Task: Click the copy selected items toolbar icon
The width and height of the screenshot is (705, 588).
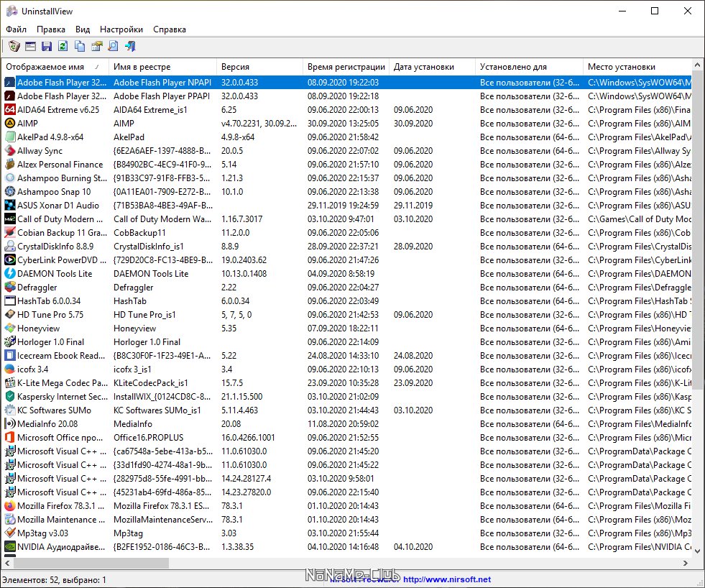Action: coord(79,47)
